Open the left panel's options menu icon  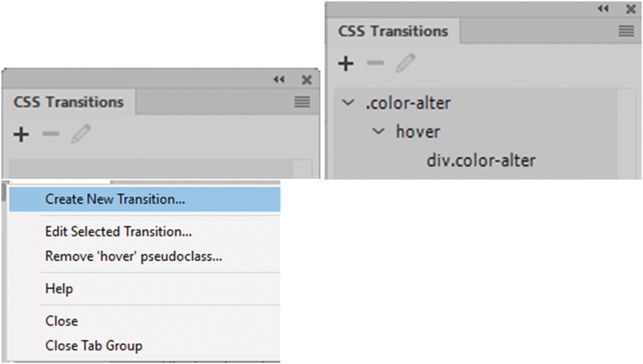coord(302,102)
